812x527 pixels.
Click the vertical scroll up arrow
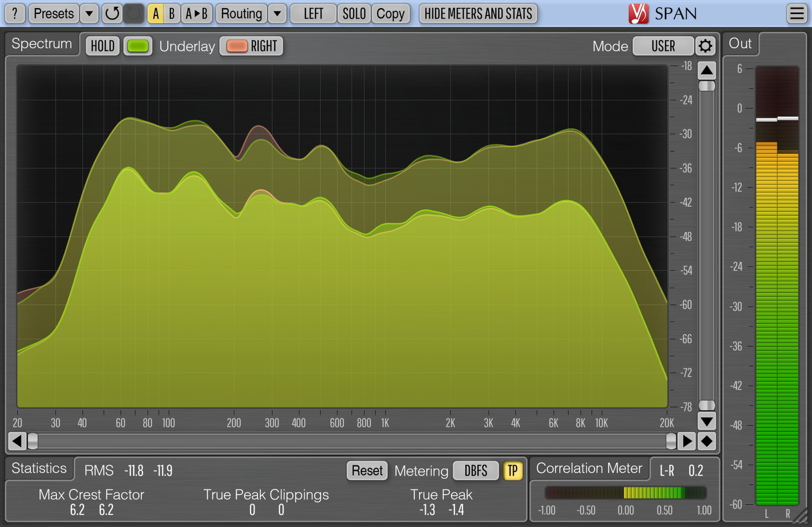pos(706,70)
